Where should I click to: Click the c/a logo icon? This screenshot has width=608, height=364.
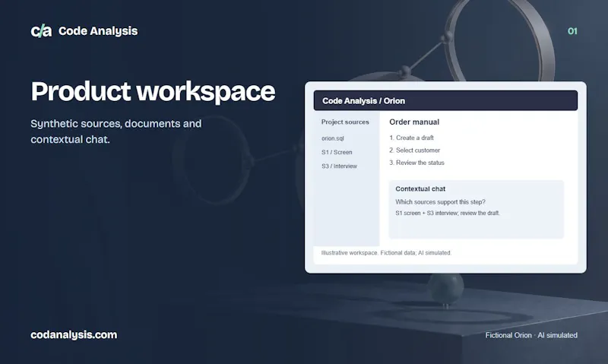(x=41, y=31)
